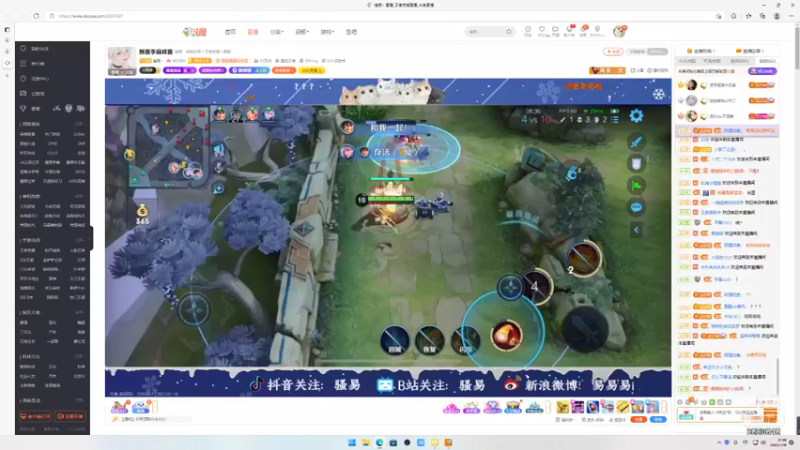
Task: Click the orange 充值 recharge button
Action: tap(638, 419)
